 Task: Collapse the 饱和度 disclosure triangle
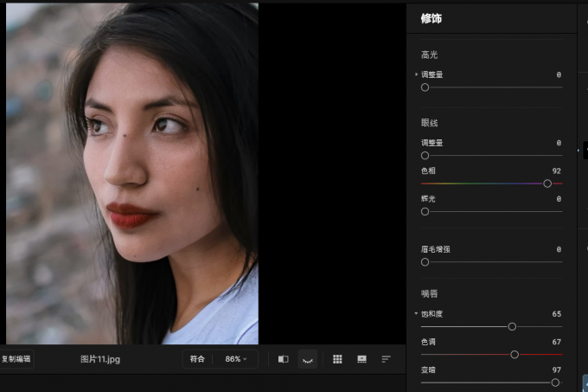coord(416,313)
